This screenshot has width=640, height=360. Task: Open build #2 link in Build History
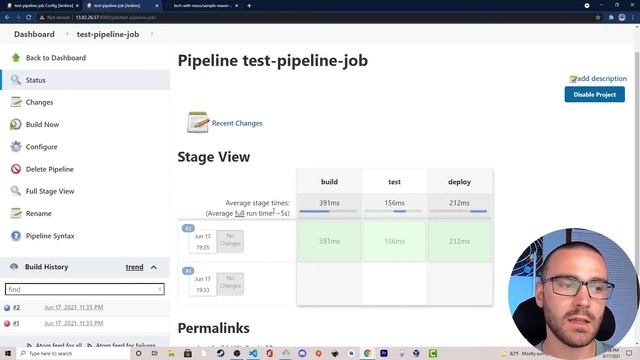point(16,307)
